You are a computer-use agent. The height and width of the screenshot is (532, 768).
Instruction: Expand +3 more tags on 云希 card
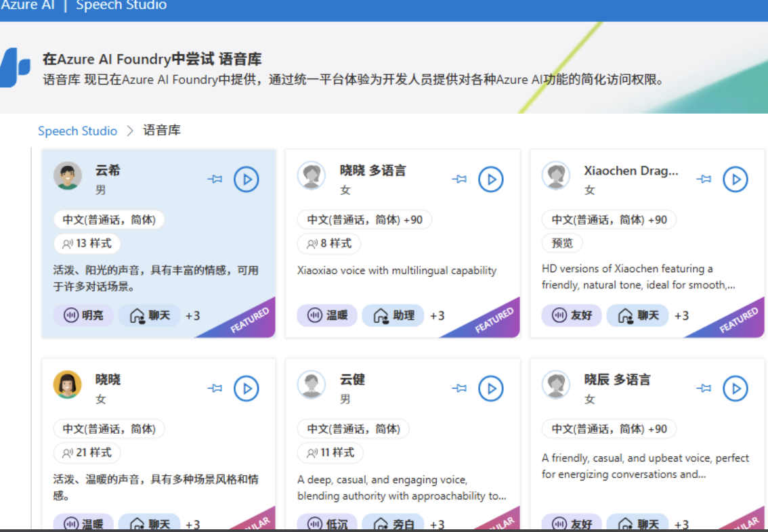pos(192,316)
